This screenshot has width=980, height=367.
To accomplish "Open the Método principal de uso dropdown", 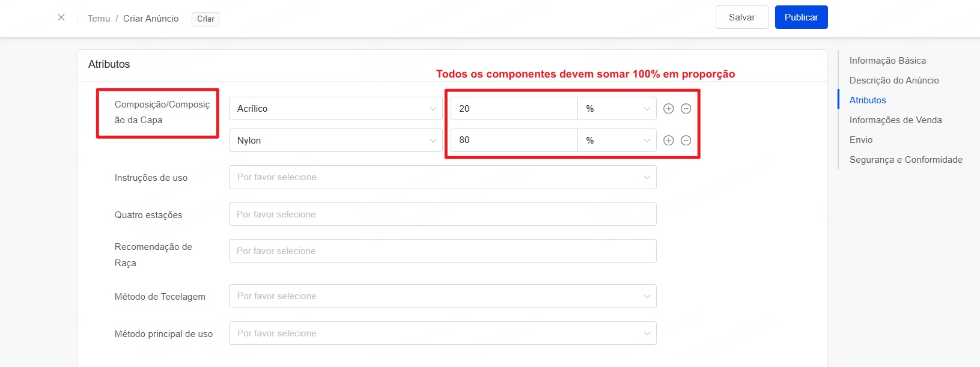I will coord(442,333).
